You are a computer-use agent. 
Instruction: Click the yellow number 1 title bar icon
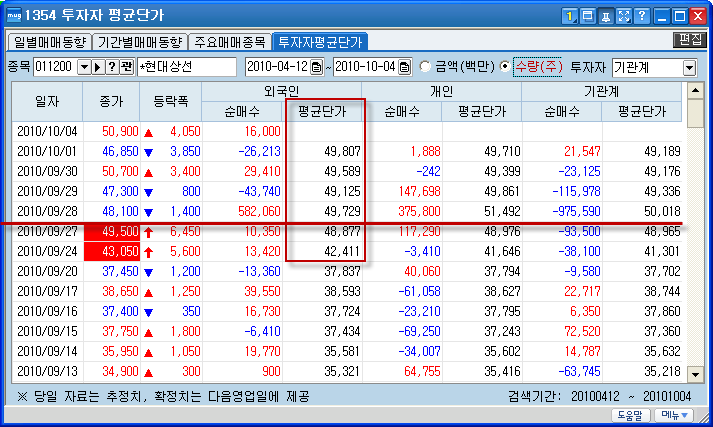pyautogui.click(x=569, y=16)
